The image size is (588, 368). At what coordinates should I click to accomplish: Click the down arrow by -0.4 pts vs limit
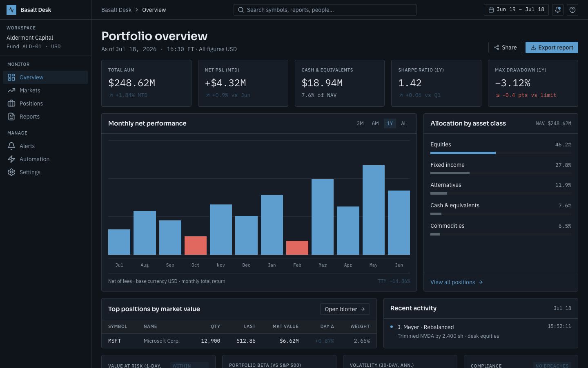[x=498, y=95]
